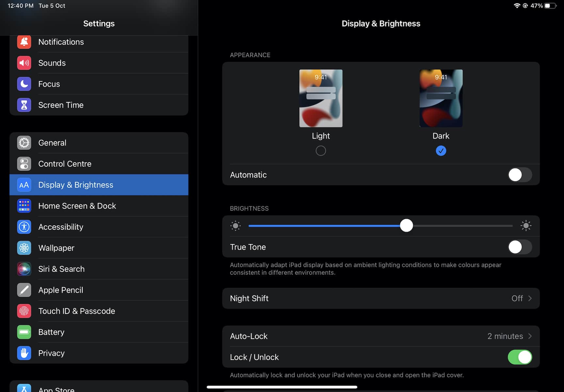Enable the Automatic appearance switch
Screen dimensions: 564x392
click(x=520, y=175)
